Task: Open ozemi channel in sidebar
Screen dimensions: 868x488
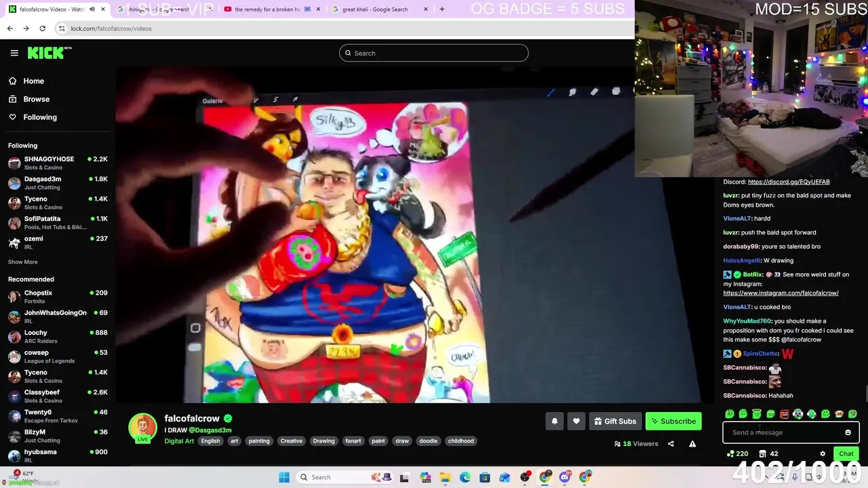Action: 57,242
